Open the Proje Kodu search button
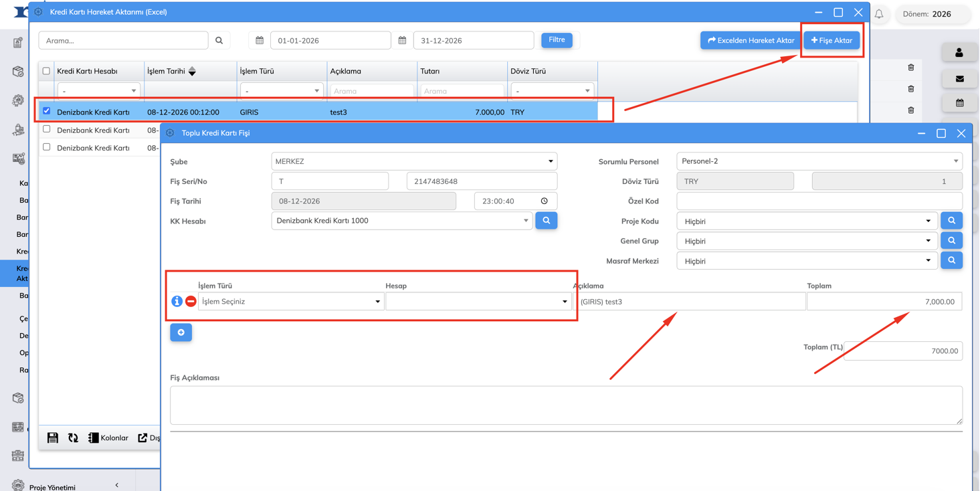 [951, 221]
